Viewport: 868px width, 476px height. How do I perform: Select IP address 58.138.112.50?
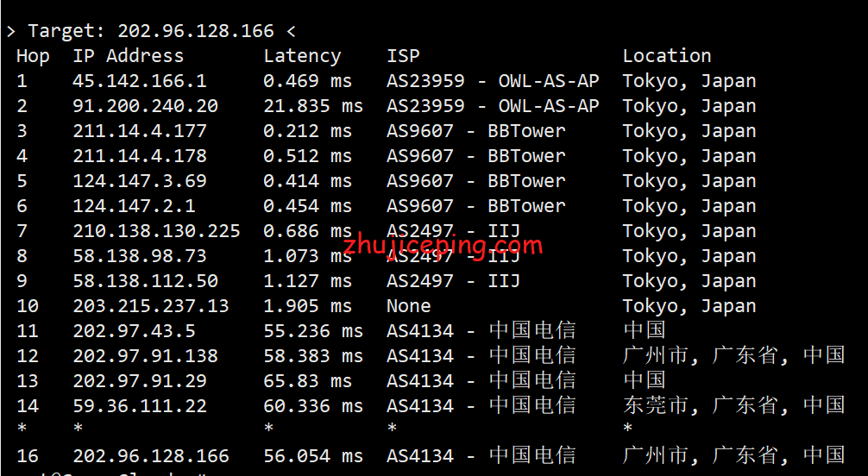pos(145,280)
